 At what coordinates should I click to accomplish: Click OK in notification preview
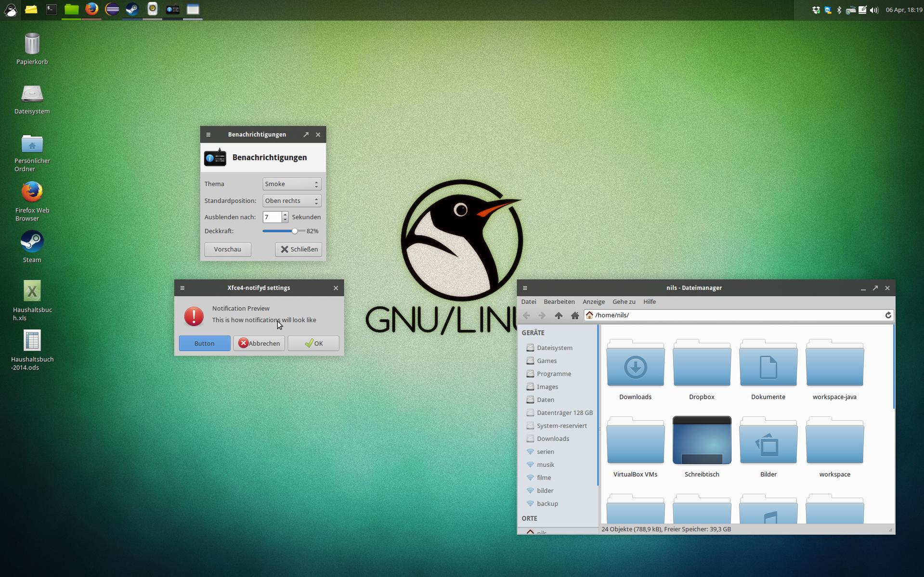click(313, 343)
